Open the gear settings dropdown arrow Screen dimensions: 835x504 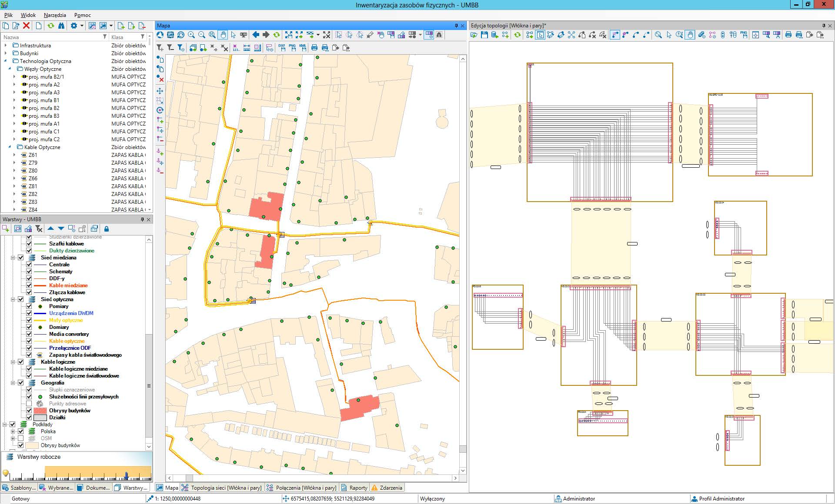(x=81, y=26)
